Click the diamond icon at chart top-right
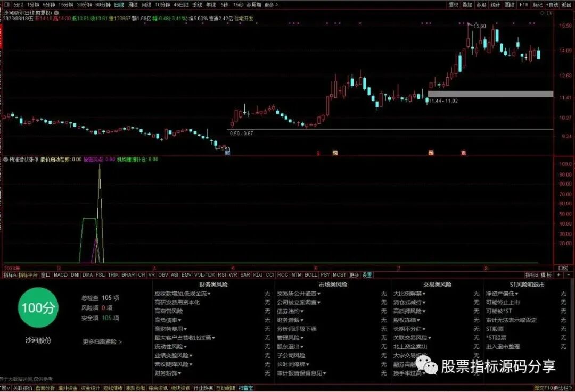The image size is (575, 392). [x=543, y=13]
